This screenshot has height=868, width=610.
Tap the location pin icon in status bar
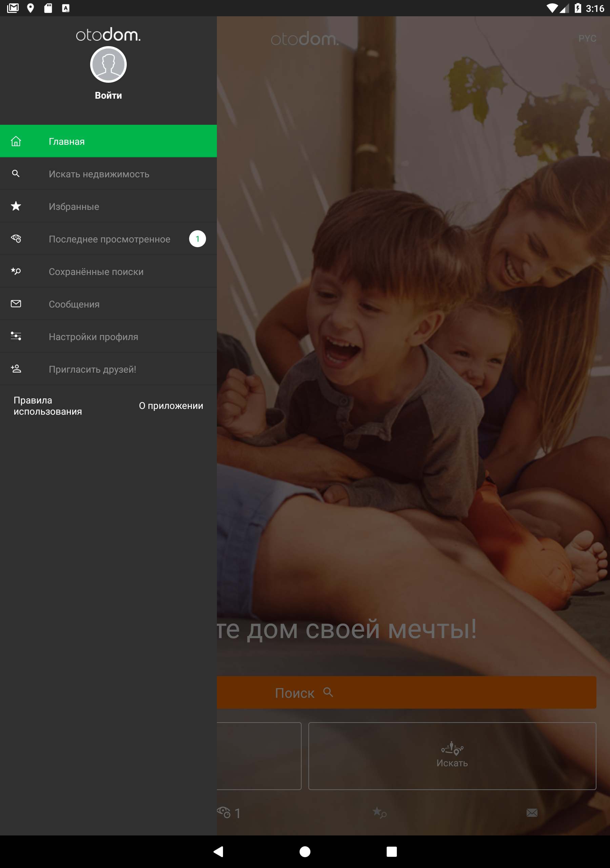(30, 8)
